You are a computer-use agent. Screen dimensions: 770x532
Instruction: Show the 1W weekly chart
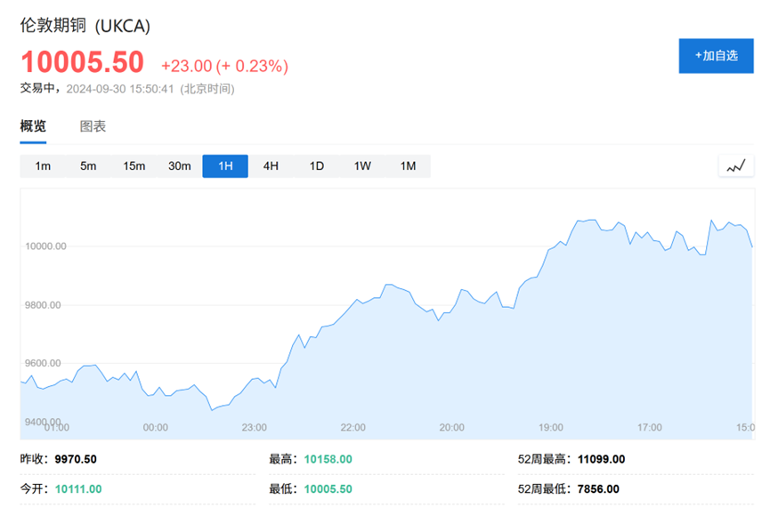pyautogui.click(x=362, y=165)
